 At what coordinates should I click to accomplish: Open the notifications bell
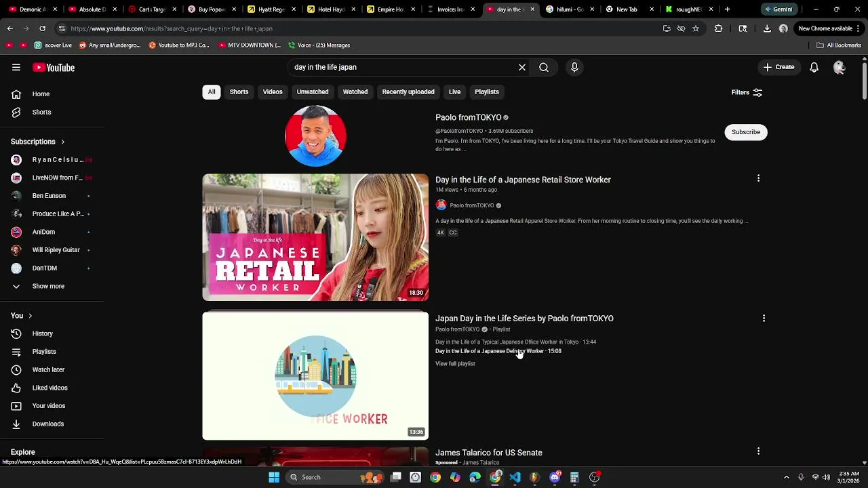[x=814, y=67]
